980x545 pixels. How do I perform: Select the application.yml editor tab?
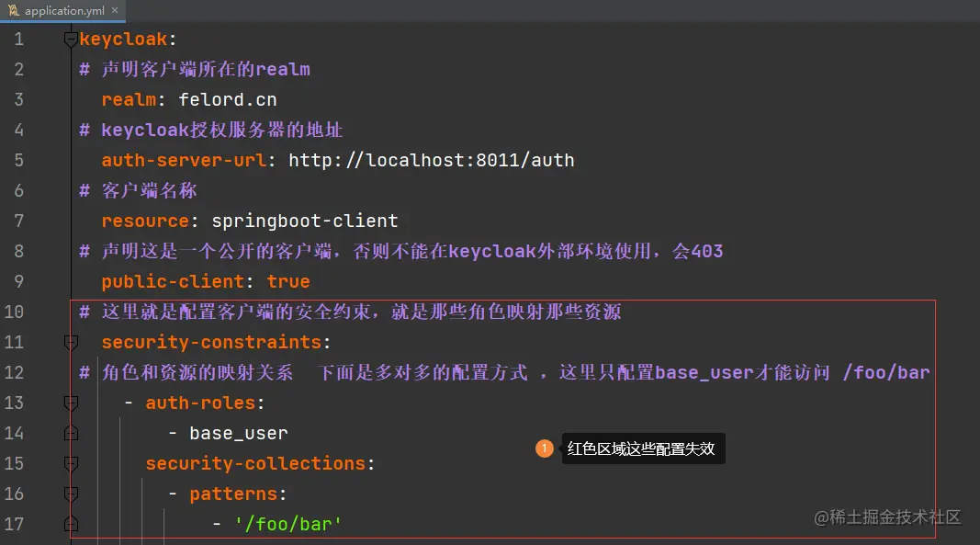[x=62, y=11]
